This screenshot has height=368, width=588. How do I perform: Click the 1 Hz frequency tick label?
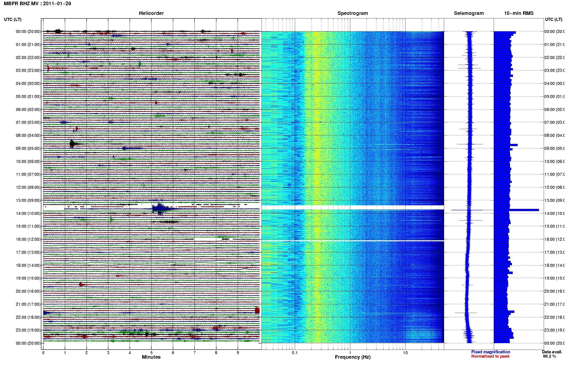click(350, 353)
